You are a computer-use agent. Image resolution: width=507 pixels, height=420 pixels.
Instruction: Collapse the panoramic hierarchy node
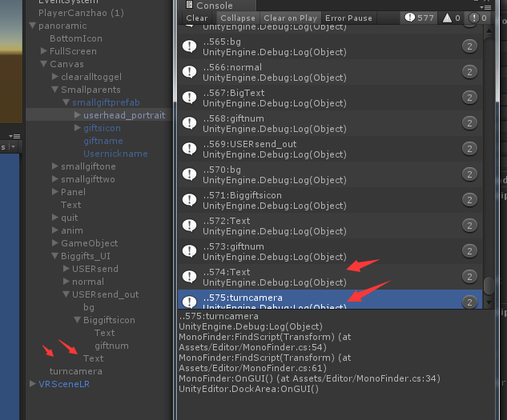[32, 26]
